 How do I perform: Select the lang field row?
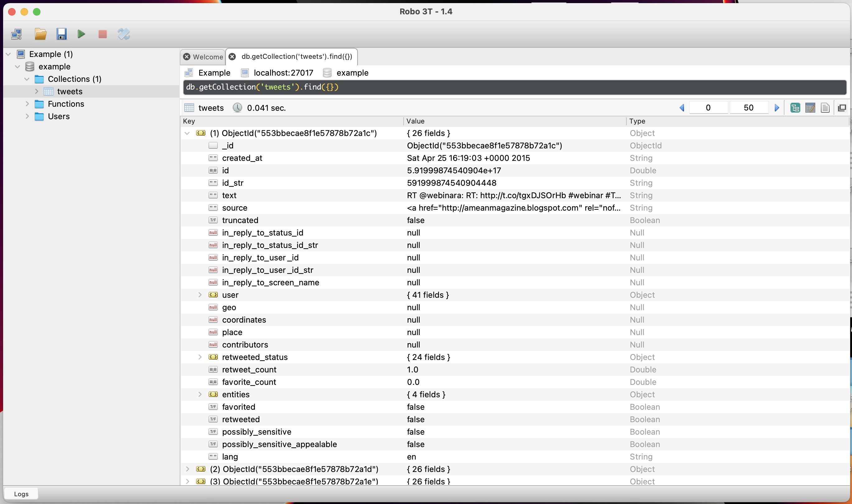515,456
